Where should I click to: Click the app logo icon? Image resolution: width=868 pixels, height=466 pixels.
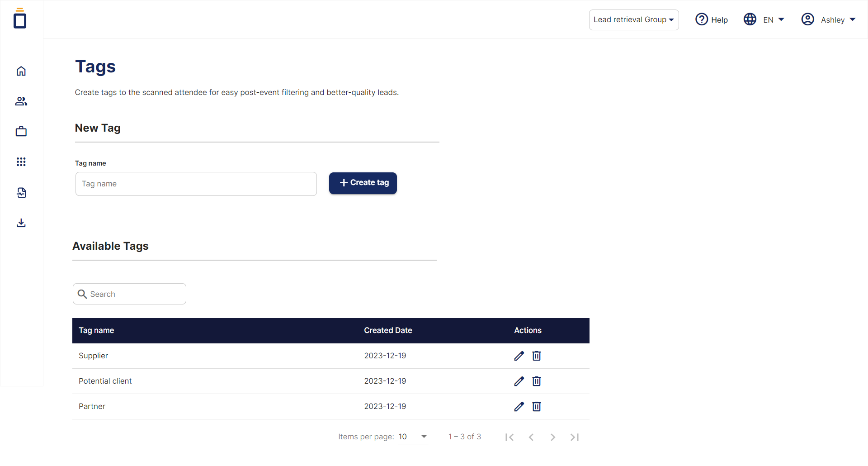(x=20, y=19)
